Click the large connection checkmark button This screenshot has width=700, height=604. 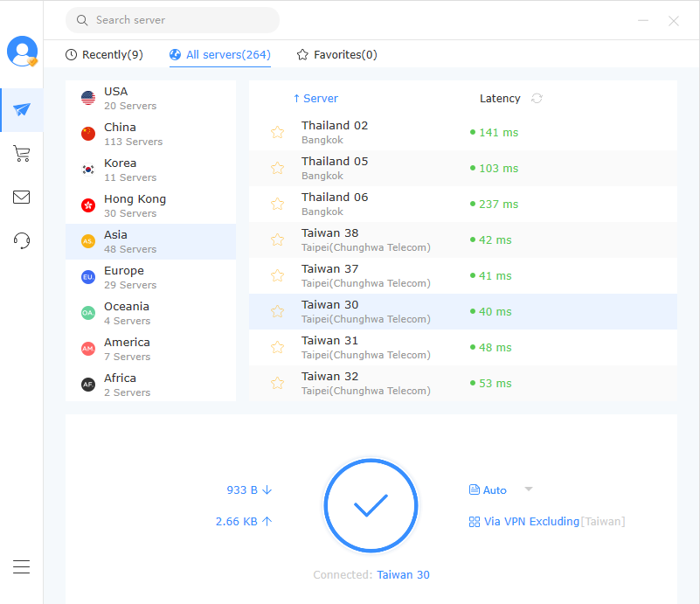[371, 505]
